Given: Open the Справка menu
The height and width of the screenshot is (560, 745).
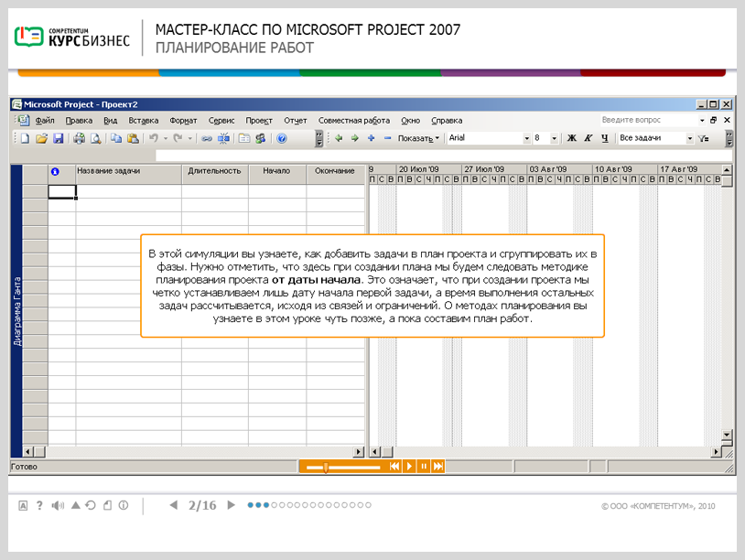Looking at the screenshot, I should [x=447, y=121].
